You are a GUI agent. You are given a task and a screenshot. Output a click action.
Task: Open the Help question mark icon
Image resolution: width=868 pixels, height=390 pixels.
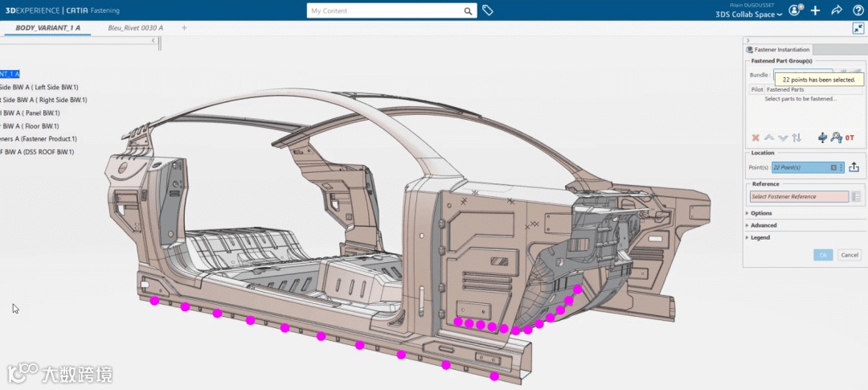[858, 10]
